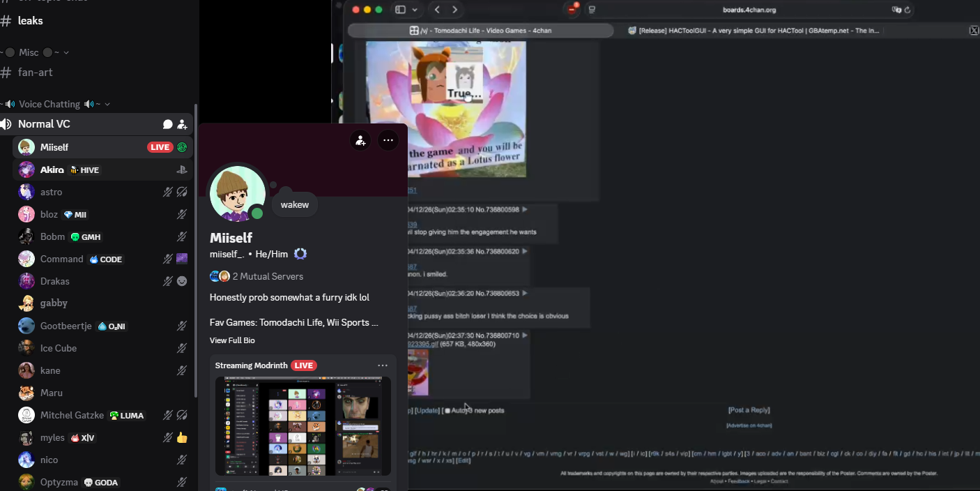Collapse the Misc category chevron
Image resolution: width=980 pixels, height=491 pixels.
click(66, 53)
